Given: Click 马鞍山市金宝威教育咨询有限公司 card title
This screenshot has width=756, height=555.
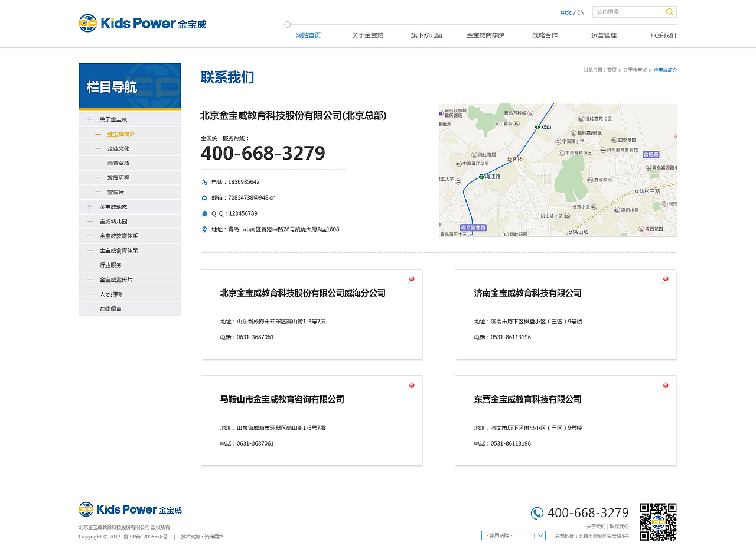Looking at the screenshot, I should (x=282, y=400).
